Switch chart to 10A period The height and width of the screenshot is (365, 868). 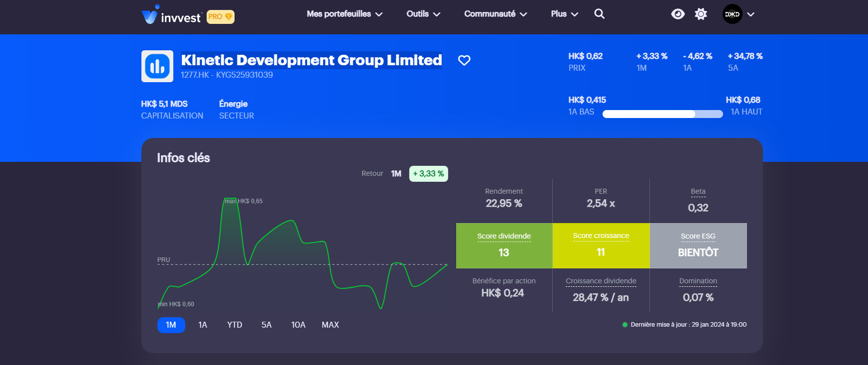tap(298, 325)
